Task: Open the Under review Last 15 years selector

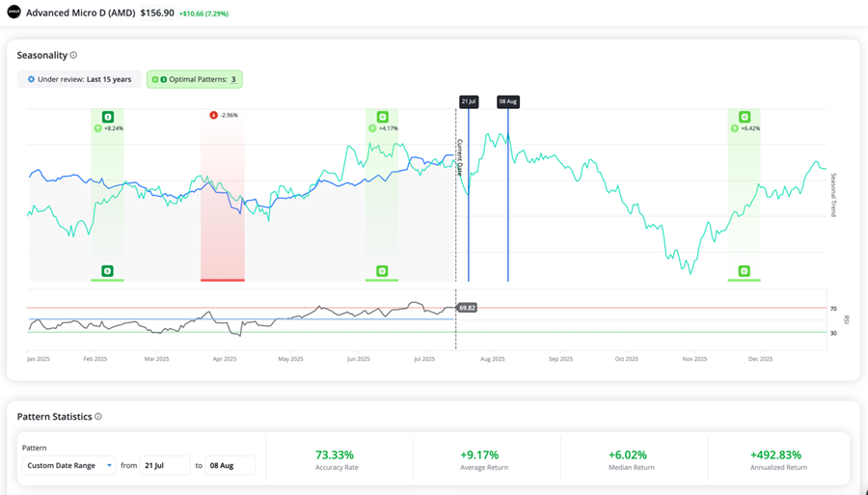Action: point(79,79)
